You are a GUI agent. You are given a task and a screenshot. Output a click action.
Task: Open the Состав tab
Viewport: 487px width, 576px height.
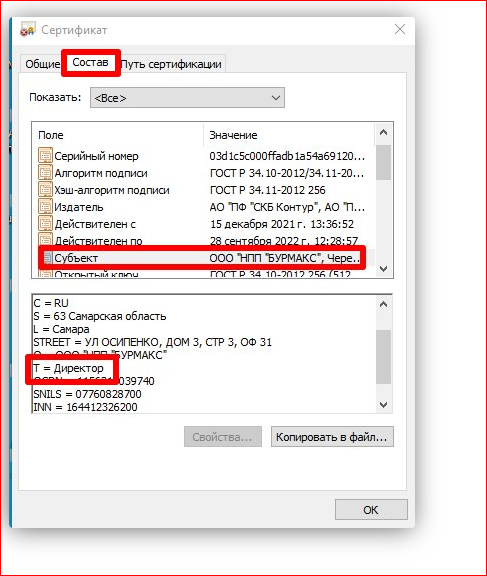click(90, 62)
